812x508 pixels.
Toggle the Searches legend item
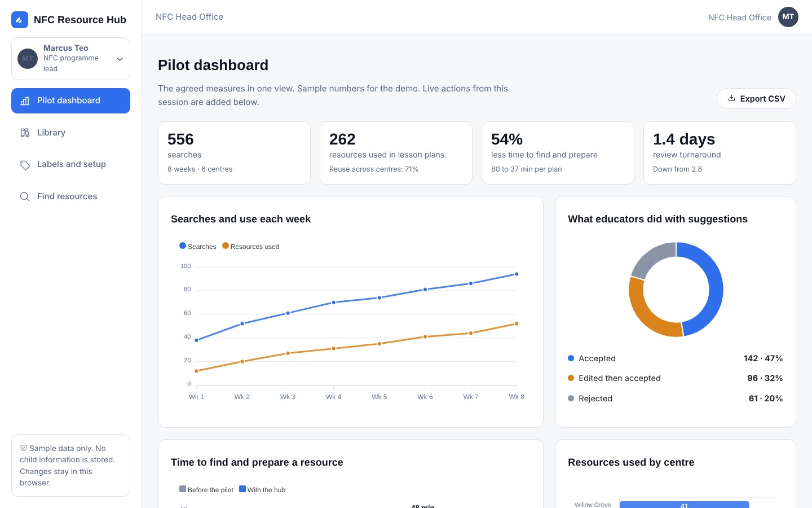pos(198,246)
